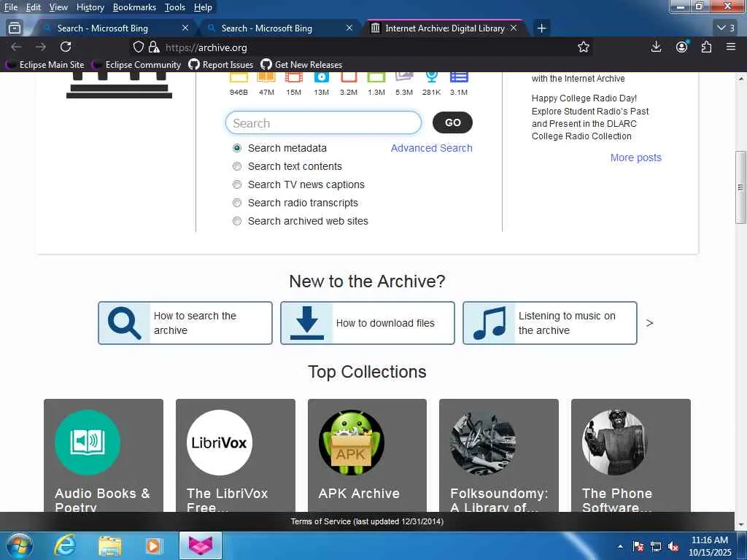Open the More posts link
This screenshot has width=747, height=560.
636,157
